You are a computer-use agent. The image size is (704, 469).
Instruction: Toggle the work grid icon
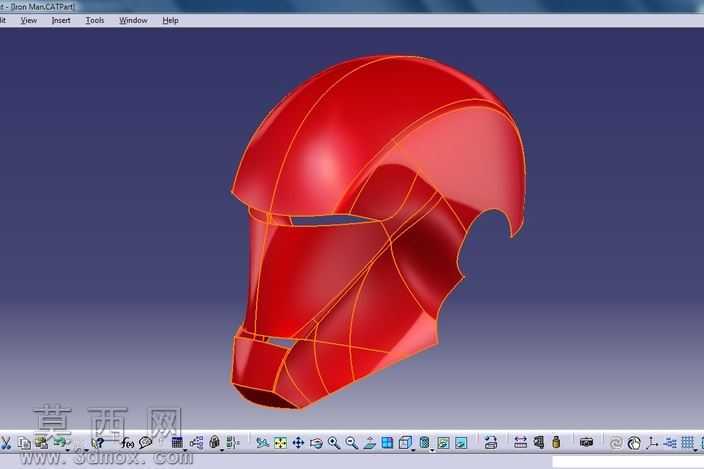point(687,443)
